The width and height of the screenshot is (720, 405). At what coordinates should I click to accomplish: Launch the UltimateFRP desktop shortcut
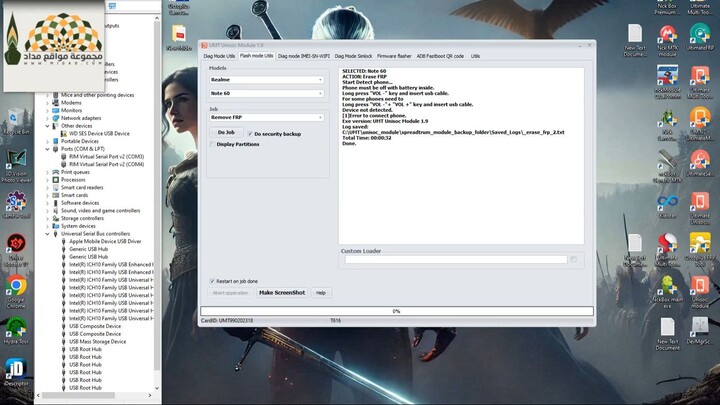click(700, 38)
